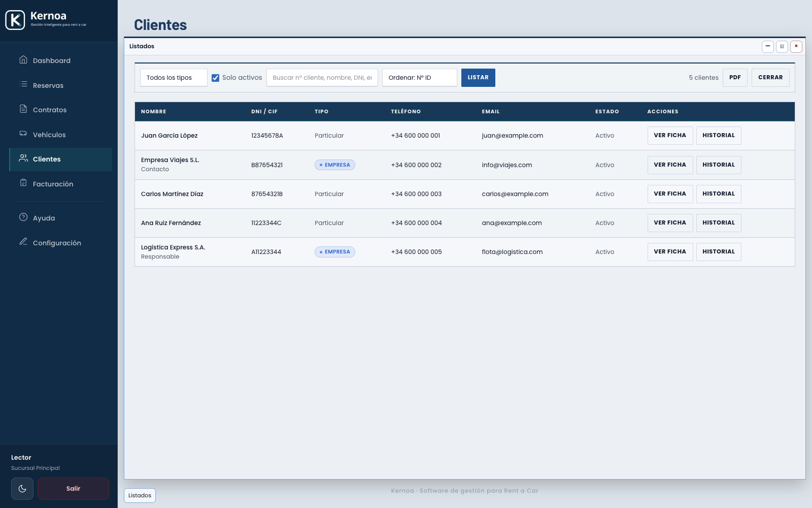Click the Contratos document icon
The width and height of the screenshot is (812, 508).
pos(23,109)
